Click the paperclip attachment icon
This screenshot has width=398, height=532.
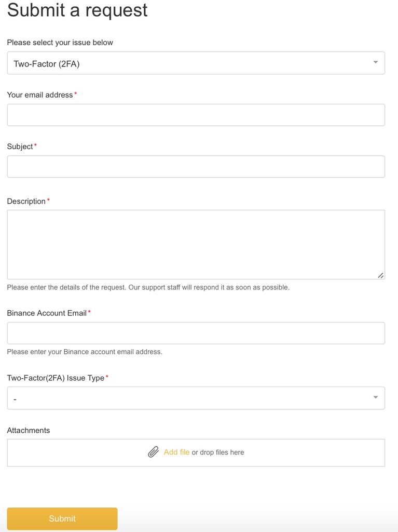coord(153,452)
